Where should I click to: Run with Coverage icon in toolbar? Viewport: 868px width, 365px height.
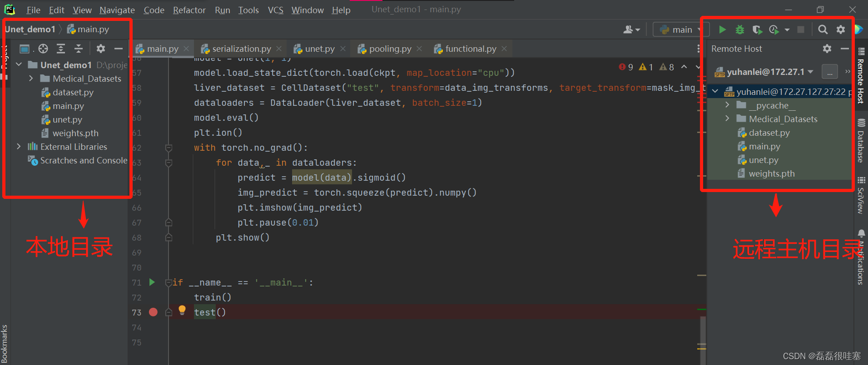point(757,30)
